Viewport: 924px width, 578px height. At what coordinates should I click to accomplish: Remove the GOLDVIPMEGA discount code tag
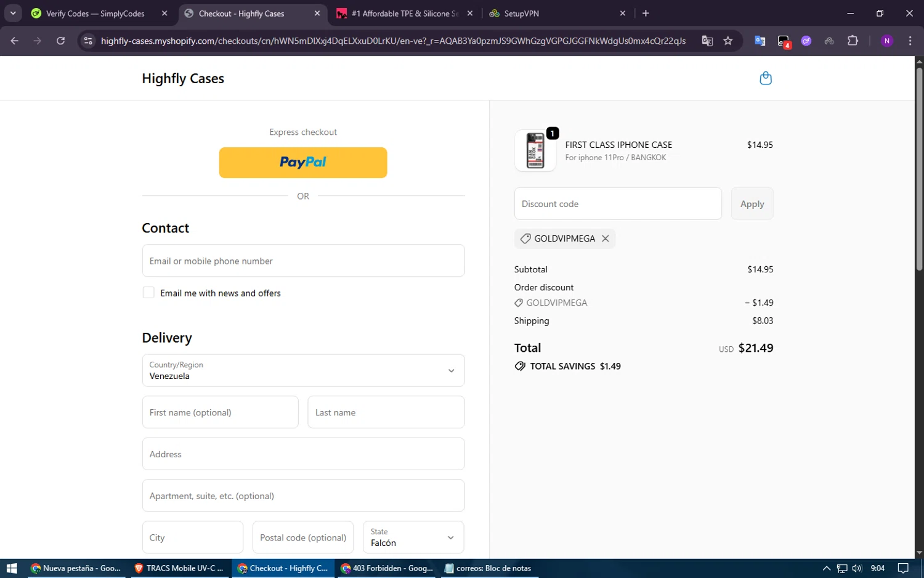(x=606, y=238)
